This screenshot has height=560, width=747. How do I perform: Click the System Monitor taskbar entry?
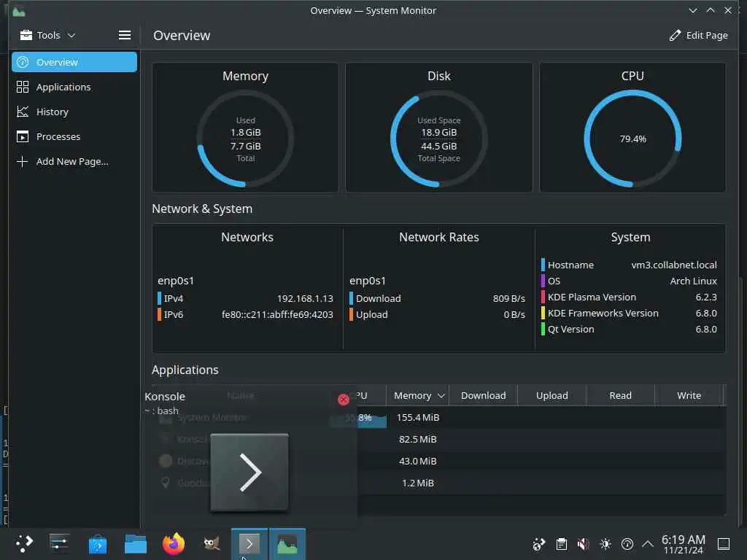(287, 544)
